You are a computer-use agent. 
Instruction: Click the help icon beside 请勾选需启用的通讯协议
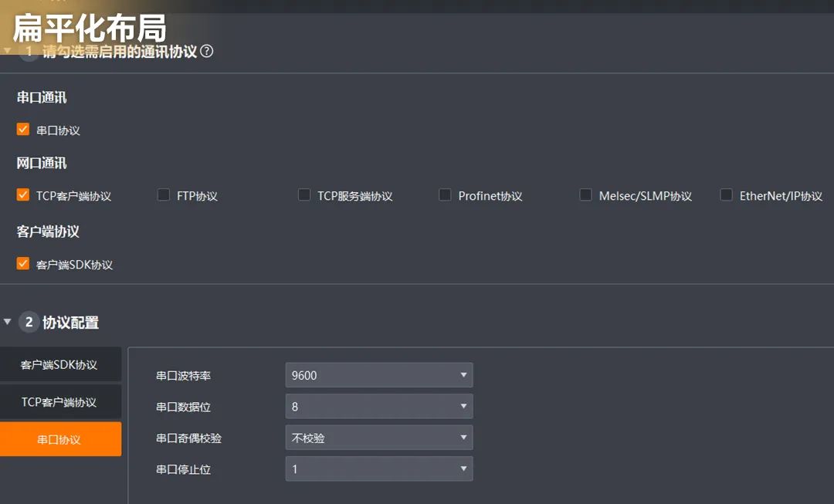206,52
